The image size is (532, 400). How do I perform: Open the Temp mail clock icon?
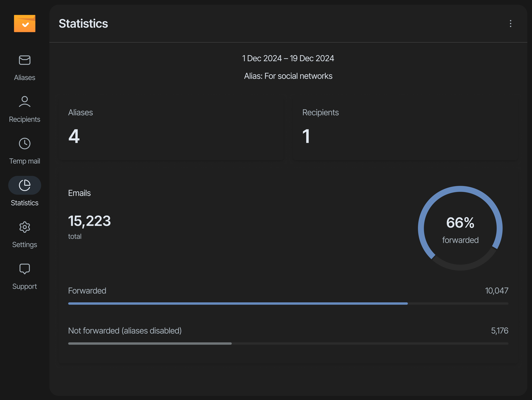pos(25,143)
